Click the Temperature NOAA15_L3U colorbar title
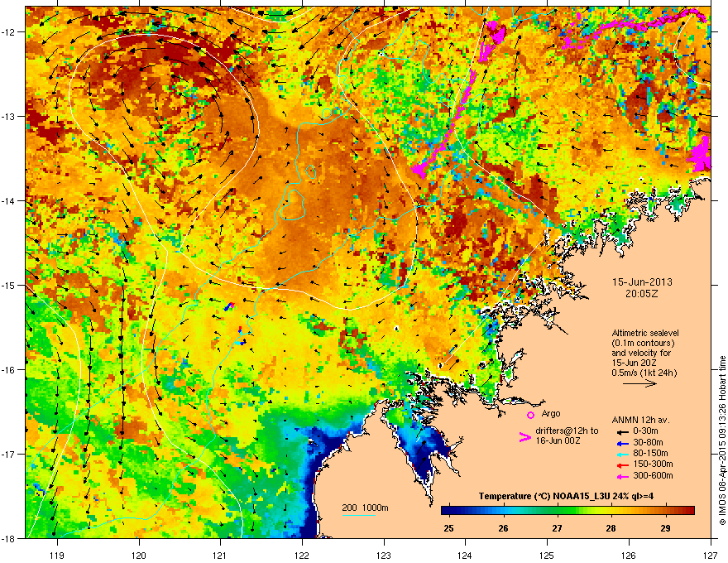 coord(566,496)
